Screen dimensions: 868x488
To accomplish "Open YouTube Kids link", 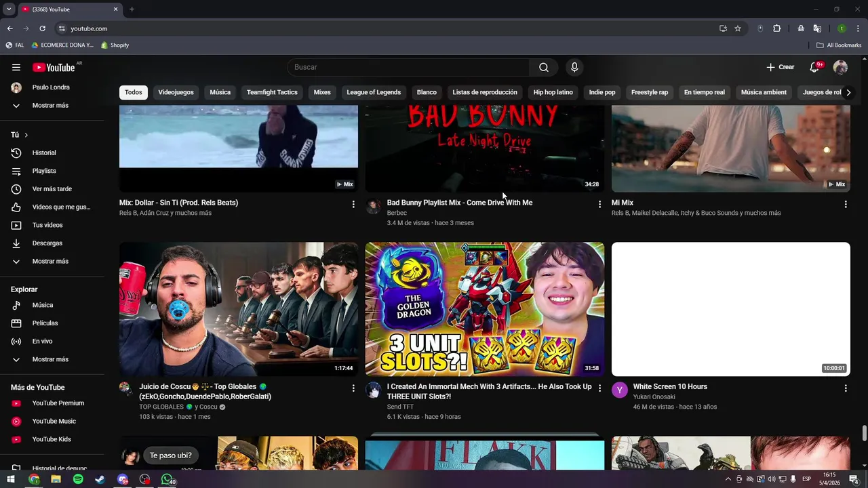I will [x=52, y=439].
